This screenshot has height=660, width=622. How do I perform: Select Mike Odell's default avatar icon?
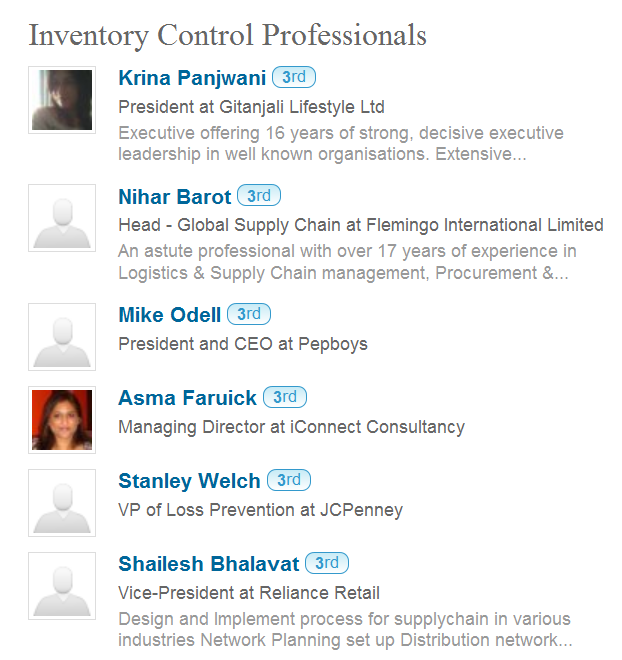coord(62,337)
